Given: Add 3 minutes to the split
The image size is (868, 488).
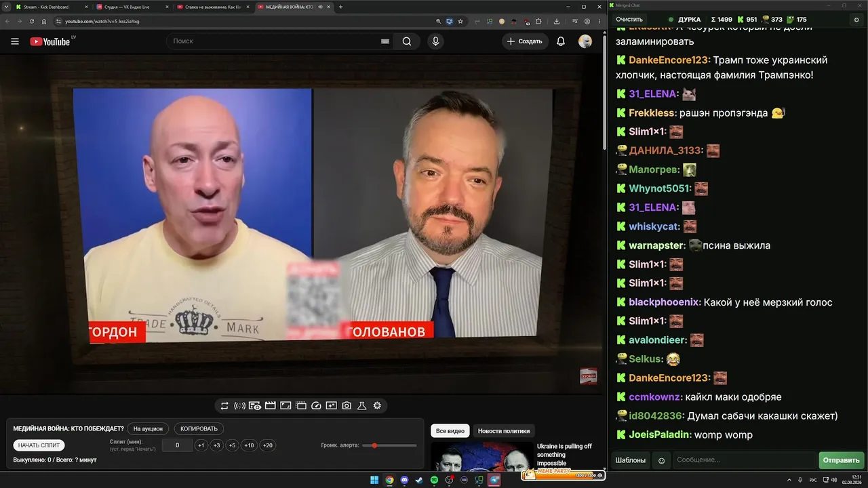Looking at the screenshot, I should point(216,445).
